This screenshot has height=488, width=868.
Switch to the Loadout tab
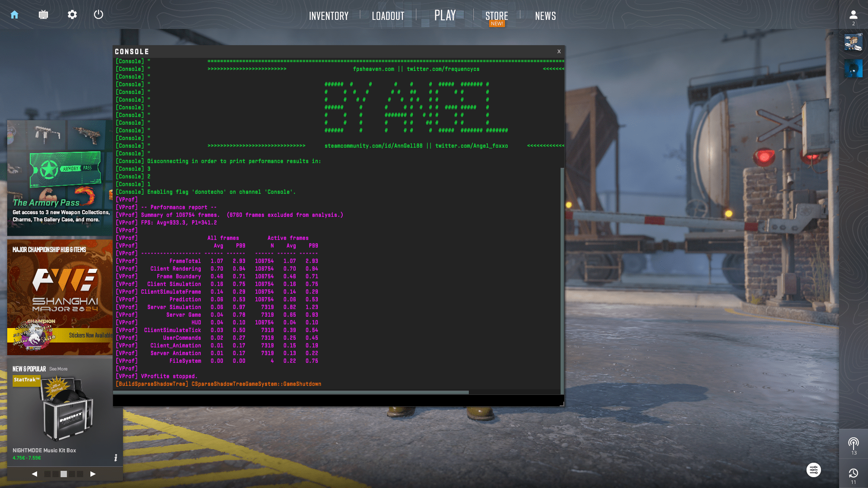tap(388, 16)
